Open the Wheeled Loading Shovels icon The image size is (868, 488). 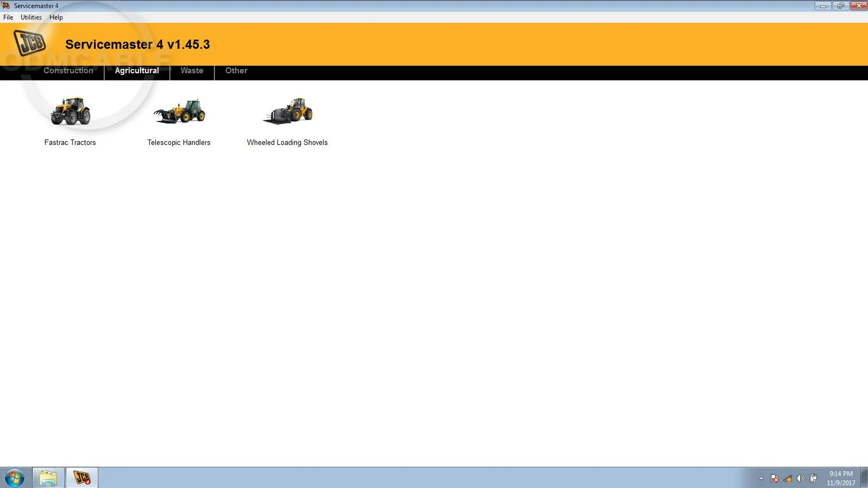[x=288, y=111]
